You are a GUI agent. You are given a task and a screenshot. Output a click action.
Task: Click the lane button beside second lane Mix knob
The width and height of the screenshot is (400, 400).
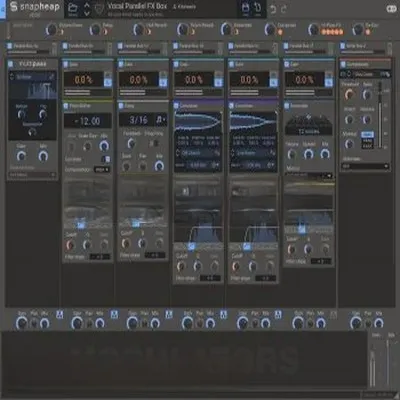(114, 314)
